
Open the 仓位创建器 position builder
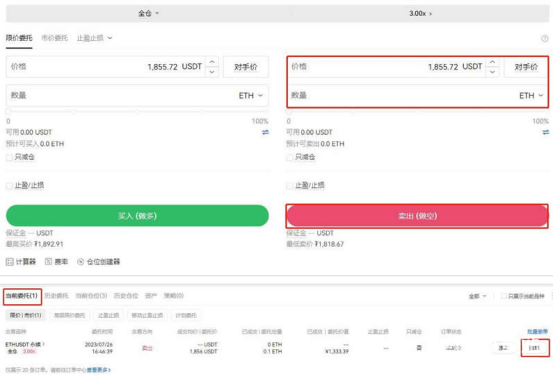point(99,262)
